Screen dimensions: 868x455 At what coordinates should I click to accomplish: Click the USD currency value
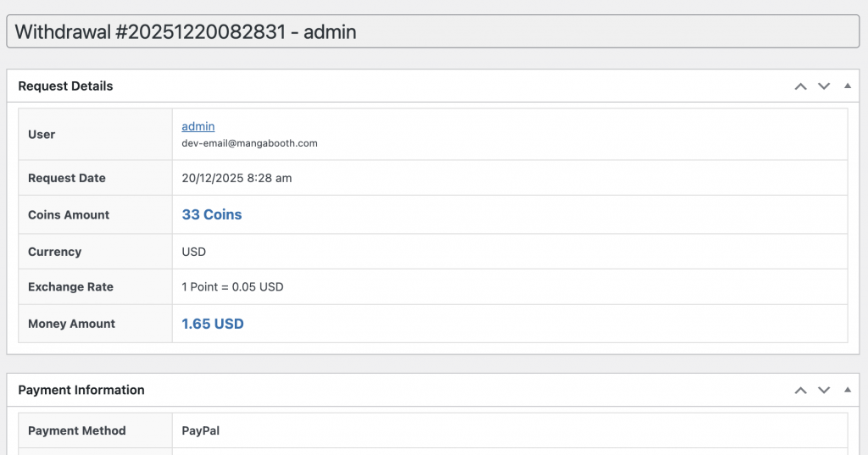coord(194,252)
